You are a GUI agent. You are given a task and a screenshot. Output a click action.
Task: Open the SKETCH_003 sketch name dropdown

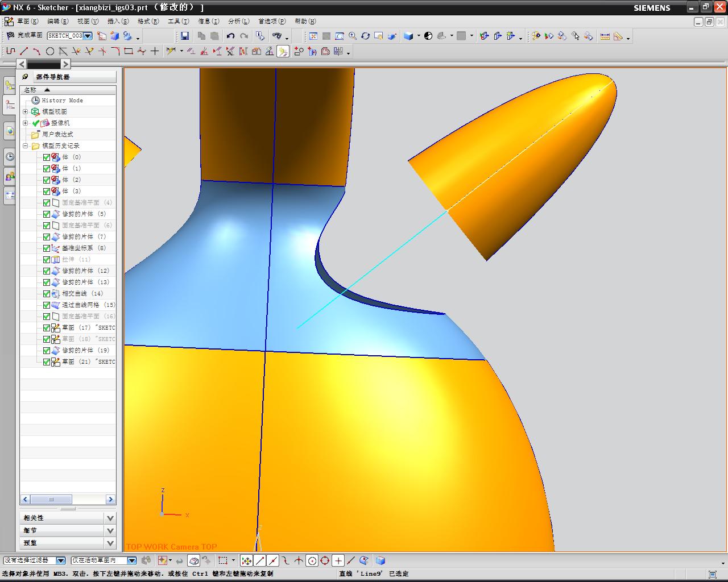tap(88, 36)
